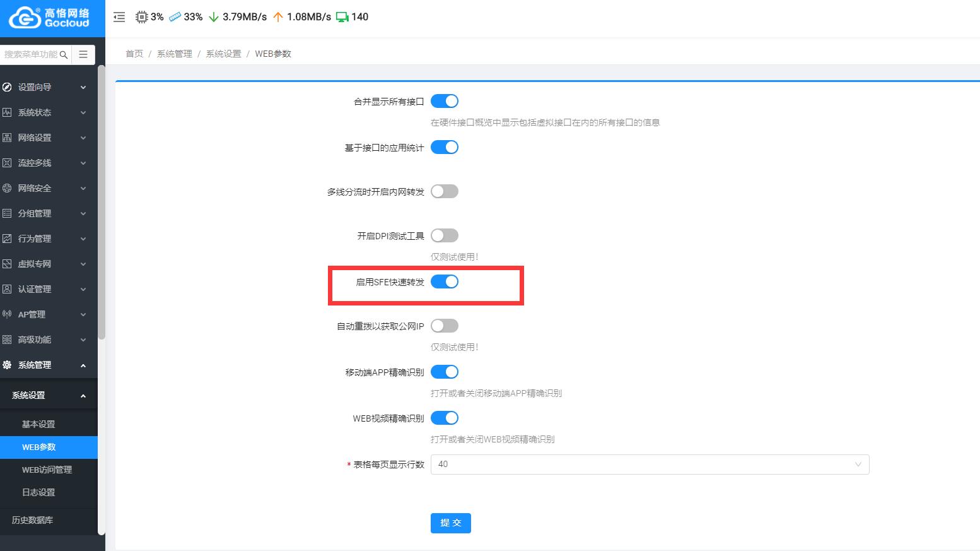Image resolution: width=980 pixels, height=551 pixels.
Task: Turn on 自动重拨以获取公网IP switch
Action: click(x=445, y=326)
